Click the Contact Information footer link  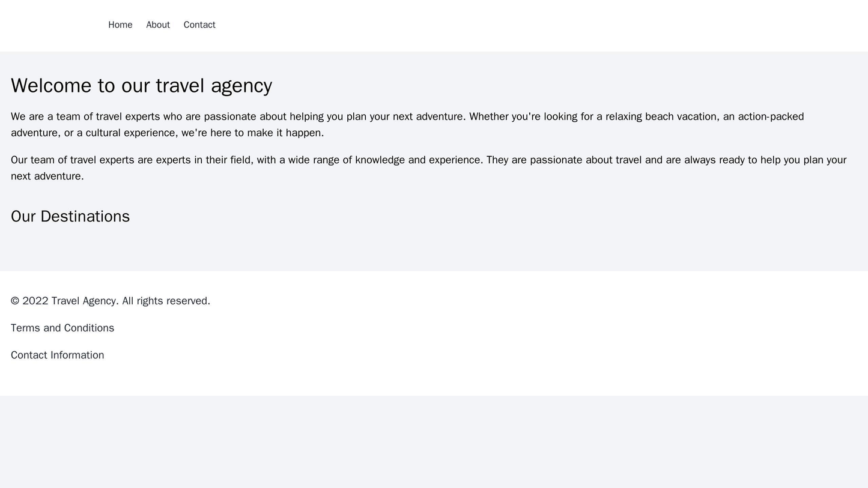point(58,355)
